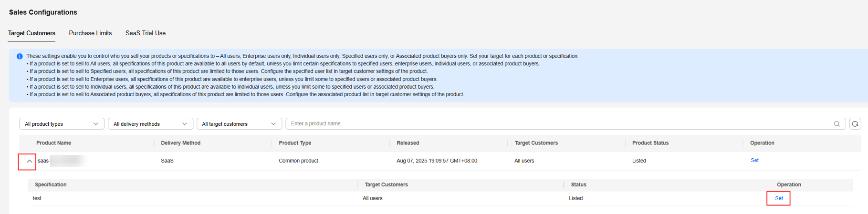Click the Released column header
The image size is (868, 214).
coord(408,143)
